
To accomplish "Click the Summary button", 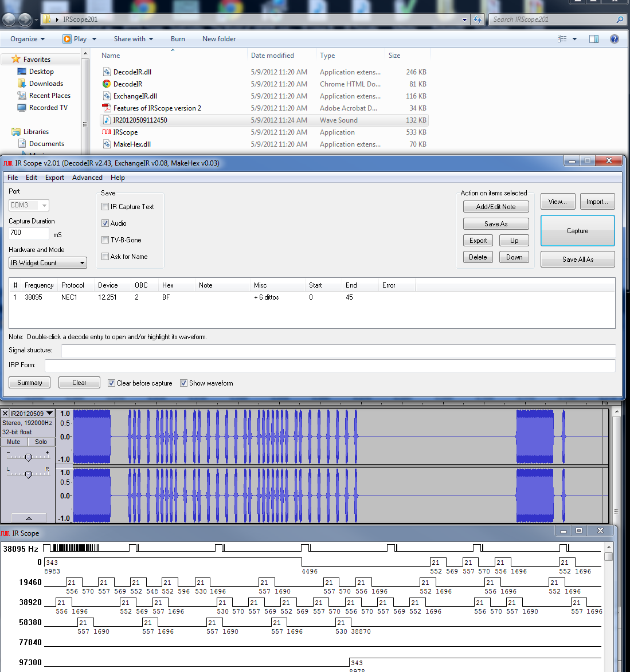I will click(x=29, y=383).
